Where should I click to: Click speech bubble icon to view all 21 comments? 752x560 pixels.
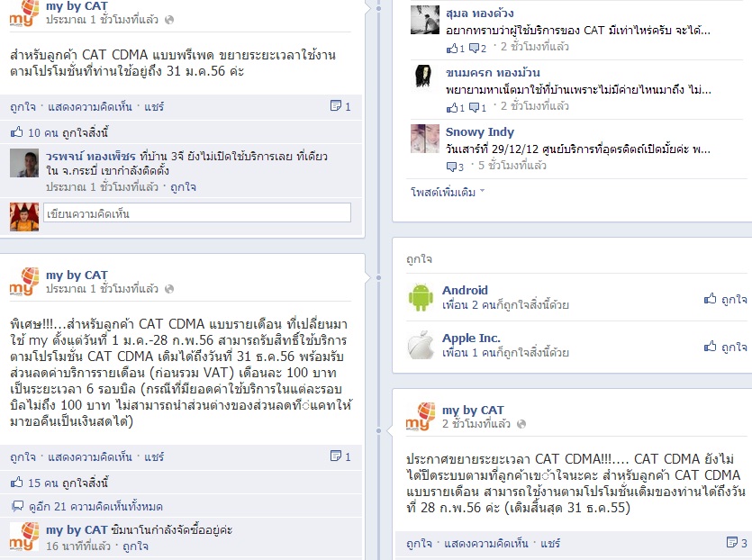pos(17,506)
